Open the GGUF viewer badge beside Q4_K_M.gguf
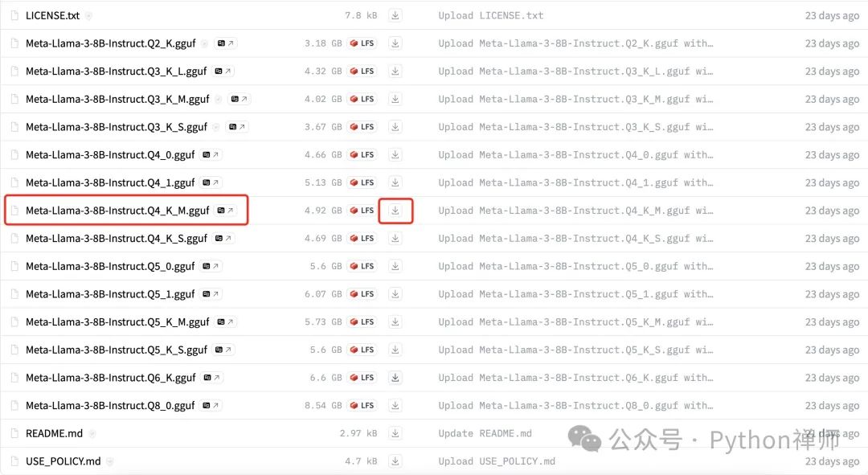 pyautogui.click(x=225, y=211)
